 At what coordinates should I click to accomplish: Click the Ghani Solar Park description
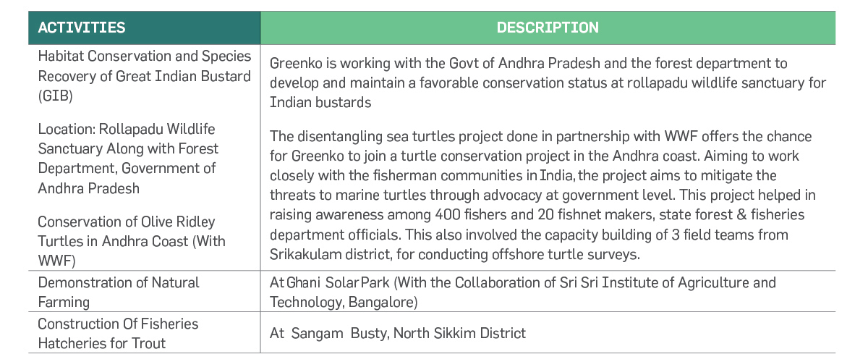point(522,292)
